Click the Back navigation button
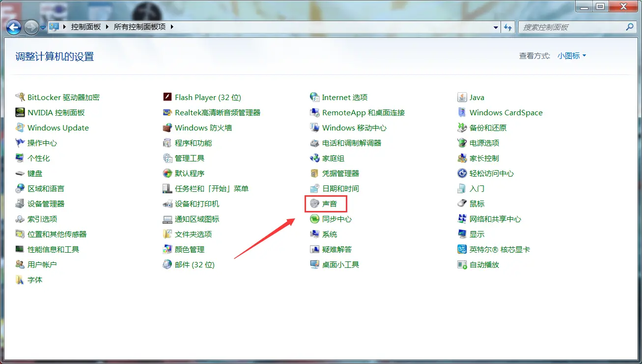This screenshot has width=642, height=364. [14, 27]
